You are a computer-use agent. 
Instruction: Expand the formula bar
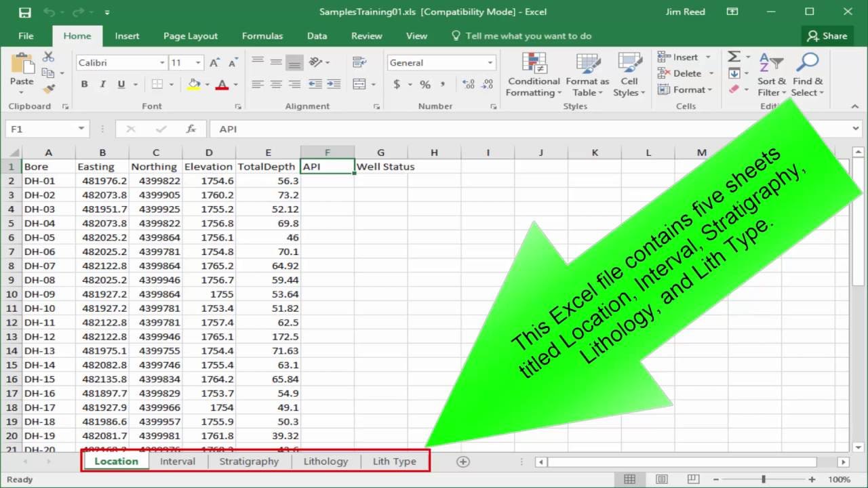pos(856,129)
